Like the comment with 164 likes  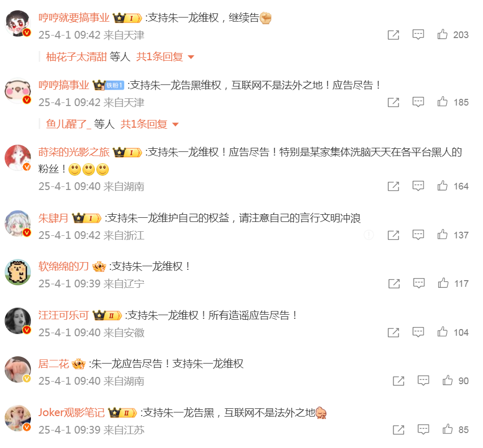pyautogui.click(x=442, y=185)
